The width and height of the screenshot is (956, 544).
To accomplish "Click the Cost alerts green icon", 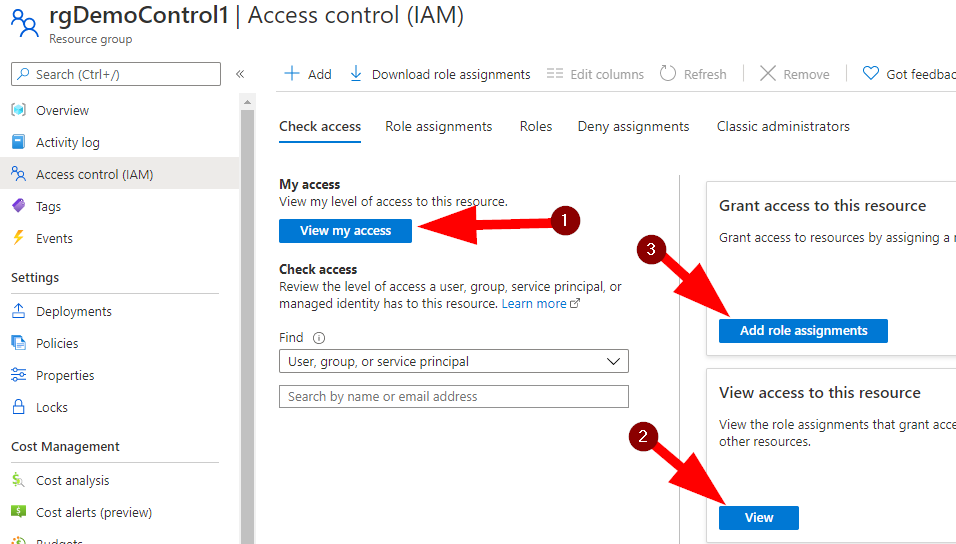I will [19, 512].
